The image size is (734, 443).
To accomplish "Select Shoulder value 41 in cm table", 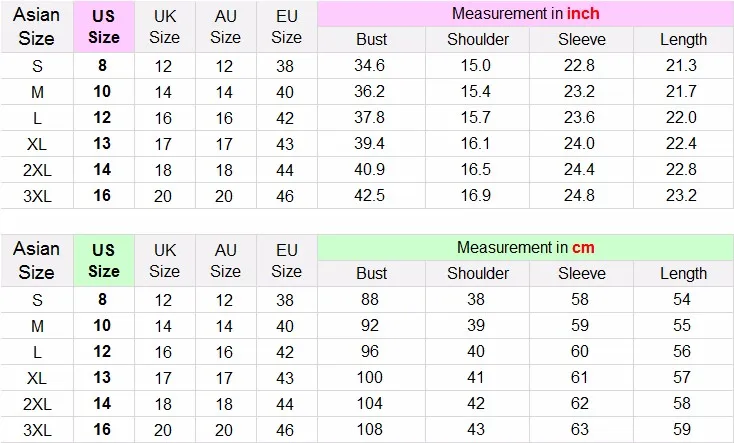I will (x=476, y=377).
